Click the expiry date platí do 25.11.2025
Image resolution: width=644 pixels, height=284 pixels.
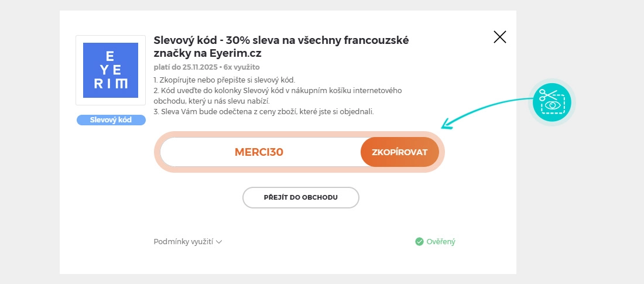[x=183, y=67]
